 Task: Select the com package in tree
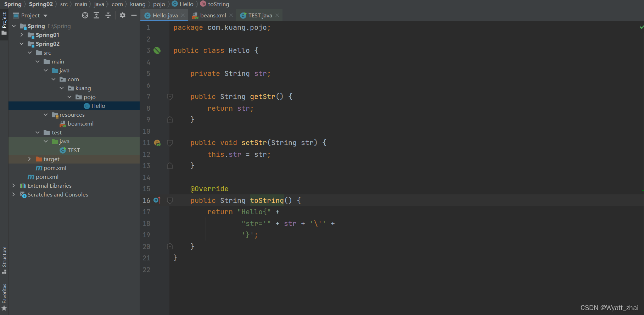pyautogui.click(x=73, y=79)
